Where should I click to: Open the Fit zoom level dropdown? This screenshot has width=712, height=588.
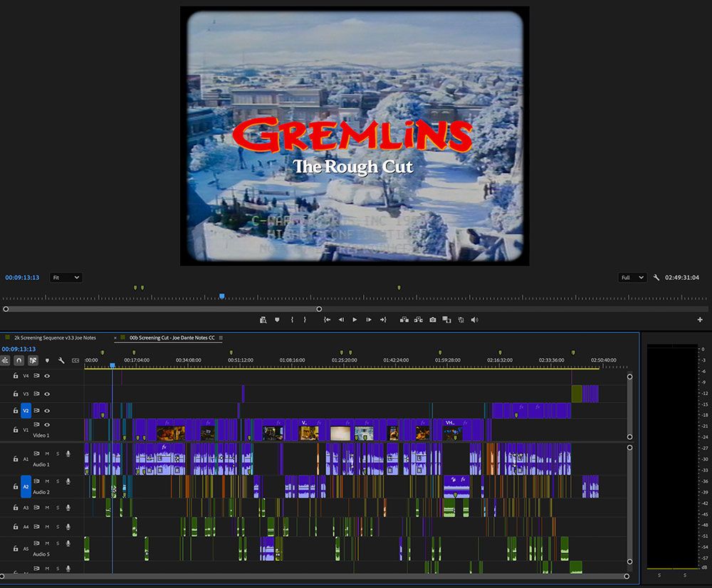point(66,278)
